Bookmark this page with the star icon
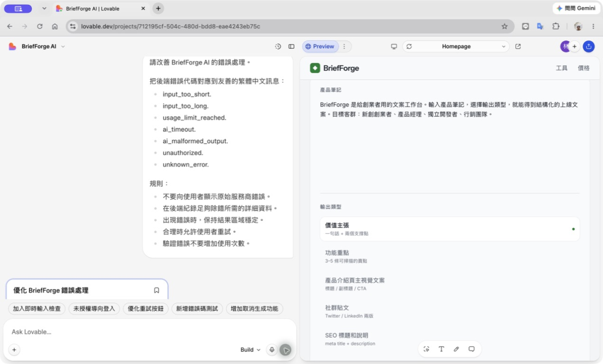Image resolution: width=603 pixels, height=364 pixels. 504,26
